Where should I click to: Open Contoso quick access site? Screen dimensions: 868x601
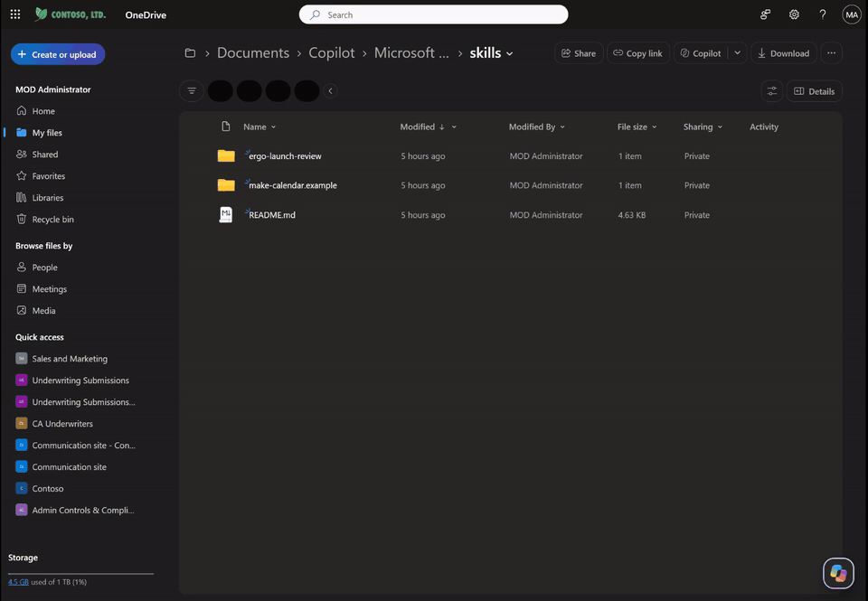pos(48,489)
